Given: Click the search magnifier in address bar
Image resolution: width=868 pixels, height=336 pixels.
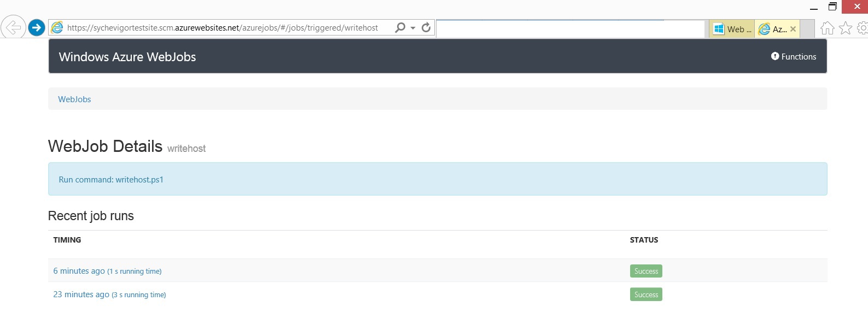Looking at the screenshot, I should point(400,27).
